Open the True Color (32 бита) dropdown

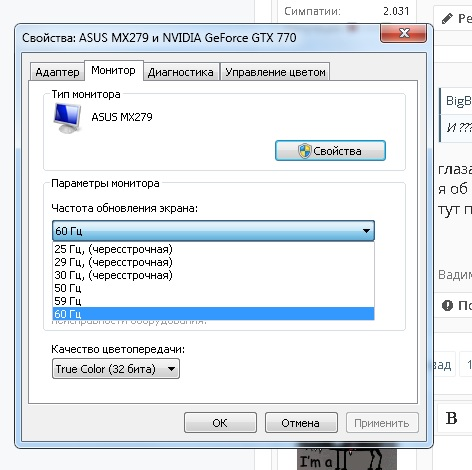pyautogui.click(x=116, y=369)
